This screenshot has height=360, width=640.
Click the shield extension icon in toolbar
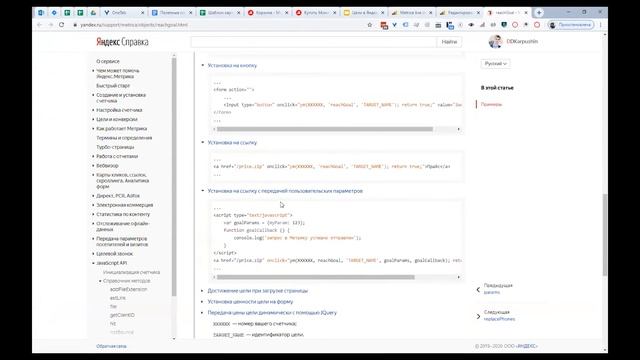tap(504, 25)
